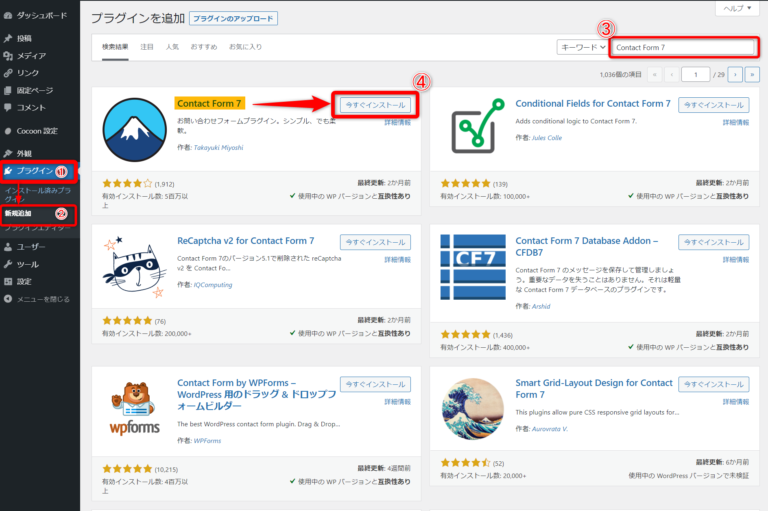
Task: Click the Posts pin icon
Action: tap(8, 38)
